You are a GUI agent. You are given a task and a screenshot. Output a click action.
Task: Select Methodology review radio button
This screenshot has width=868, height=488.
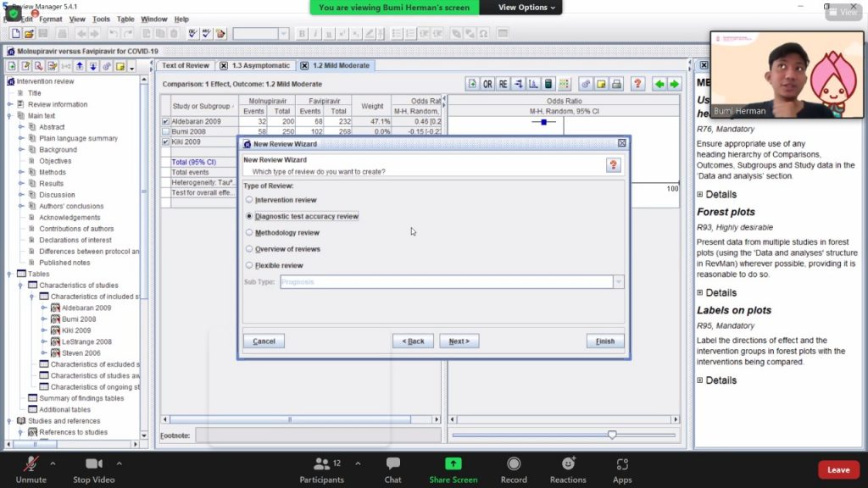coord(249,232)
